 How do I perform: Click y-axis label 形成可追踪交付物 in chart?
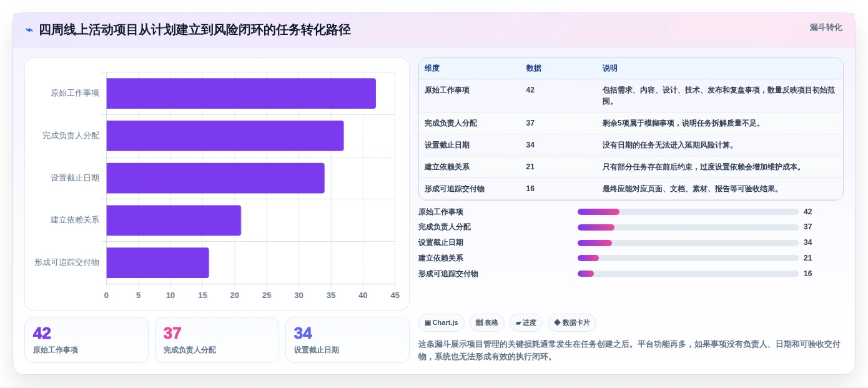click(67, 262)
